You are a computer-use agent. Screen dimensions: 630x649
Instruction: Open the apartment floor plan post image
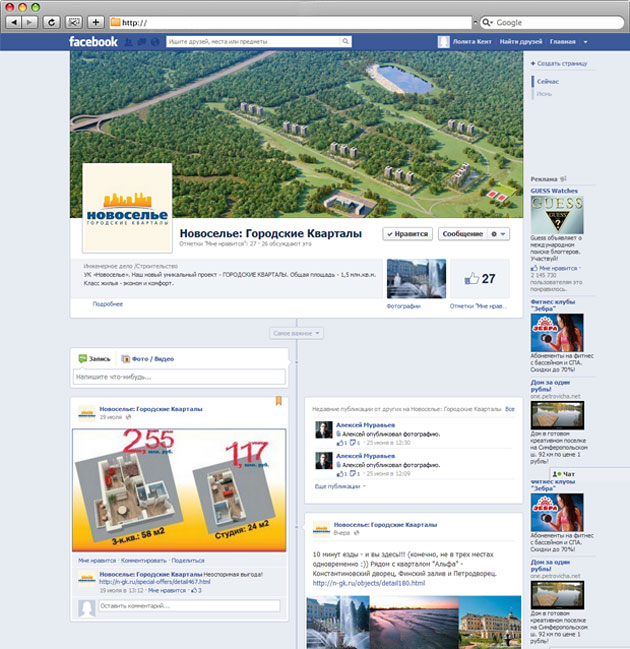coord(179,490)
